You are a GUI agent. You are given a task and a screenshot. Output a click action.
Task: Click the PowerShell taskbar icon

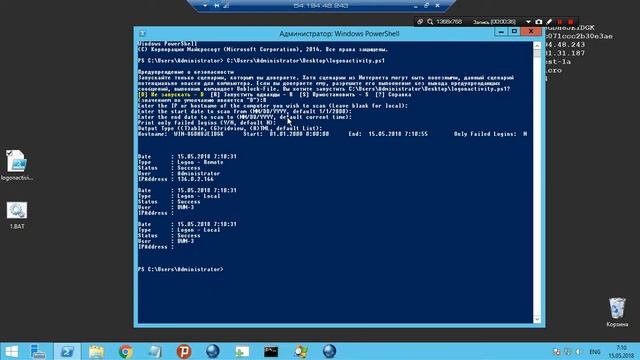click(67, 351)
